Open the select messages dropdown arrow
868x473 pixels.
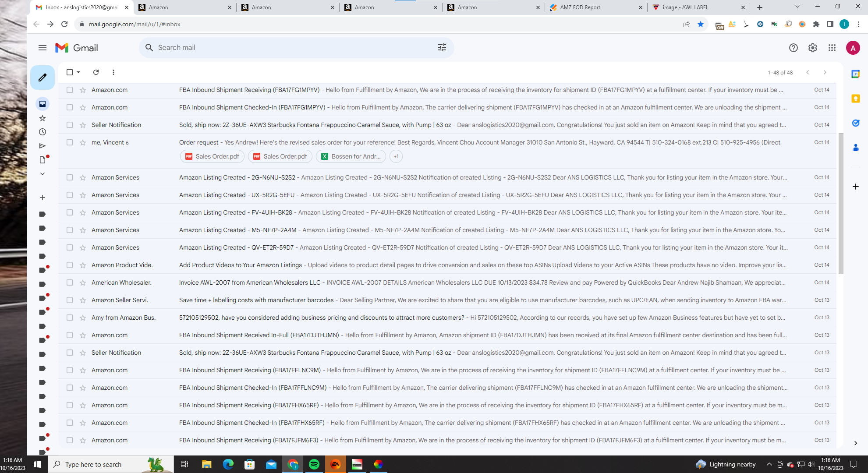click(x=78, y=72)
